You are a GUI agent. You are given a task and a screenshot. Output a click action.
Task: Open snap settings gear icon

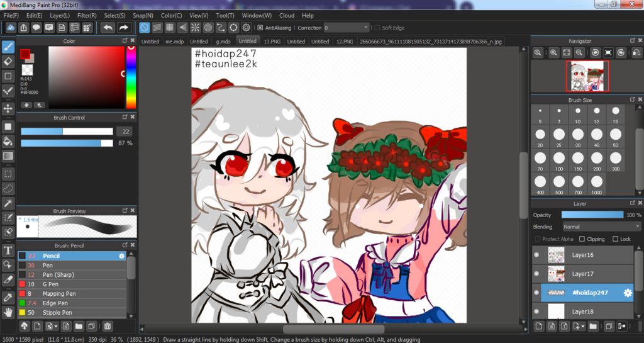tap(247, 28)
